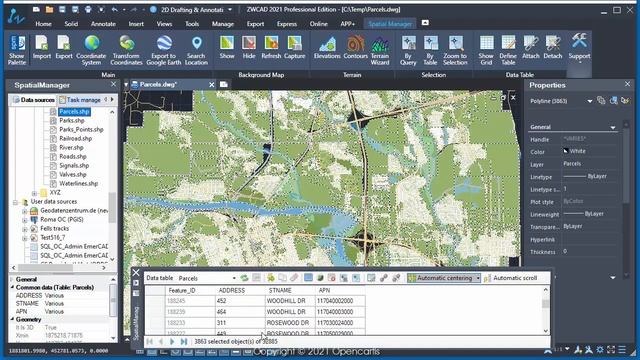Launch the Terrain Wizard

pyautogui.click(x=380, y=50)
